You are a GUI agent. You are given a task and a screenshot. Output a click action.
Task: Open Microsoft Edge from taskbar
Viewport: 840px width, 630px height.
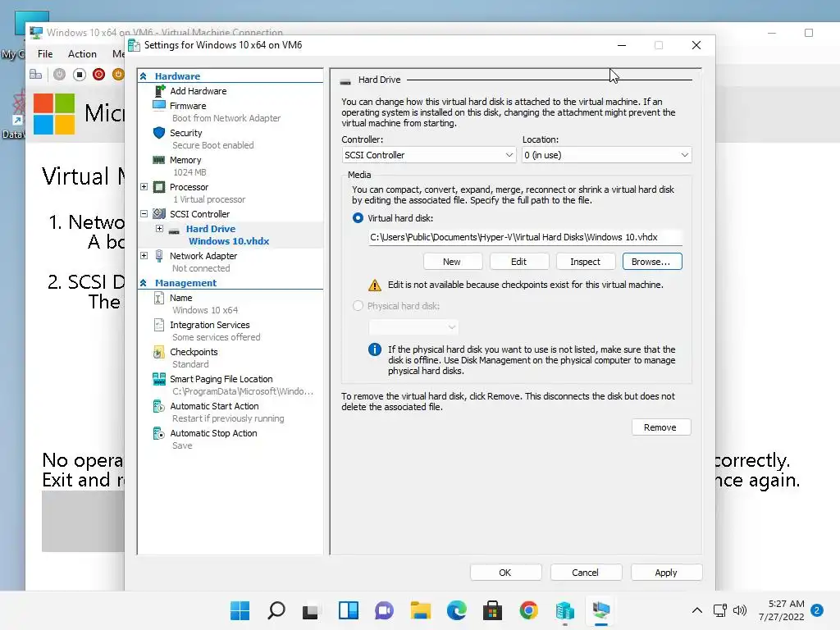pyautogui.click(x=456, y=610)
